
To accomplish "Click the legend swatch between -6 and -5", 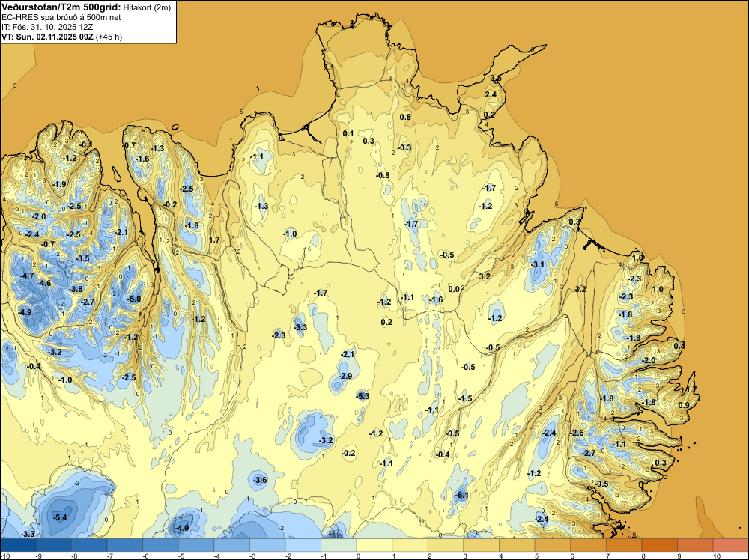I will (160, 545).
